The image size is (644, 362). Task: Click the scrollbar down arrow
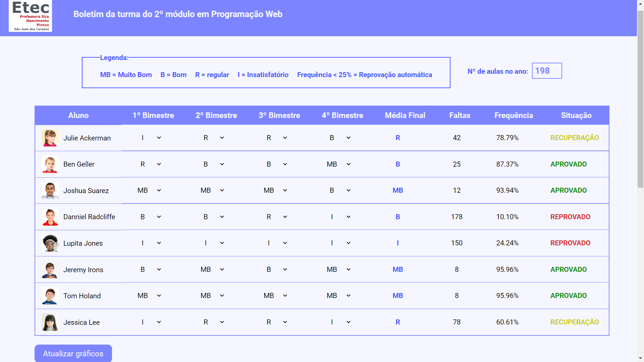[x=640, y=358]
